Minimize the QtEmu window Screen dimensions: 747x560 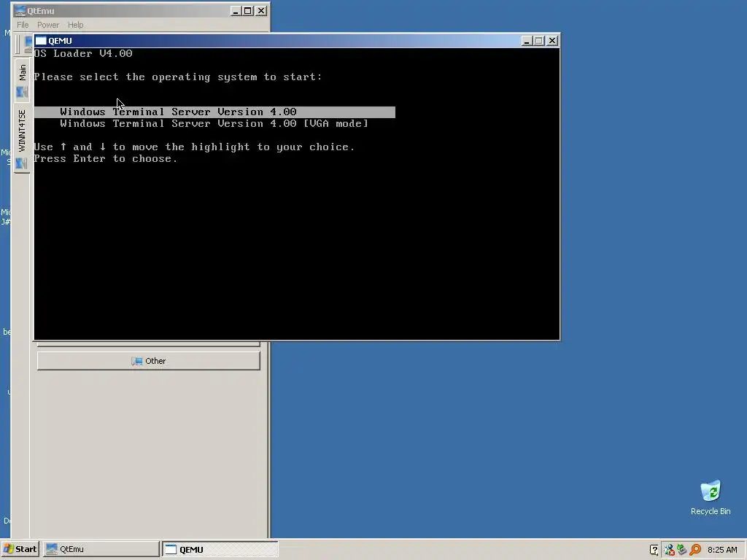[236, 10]
